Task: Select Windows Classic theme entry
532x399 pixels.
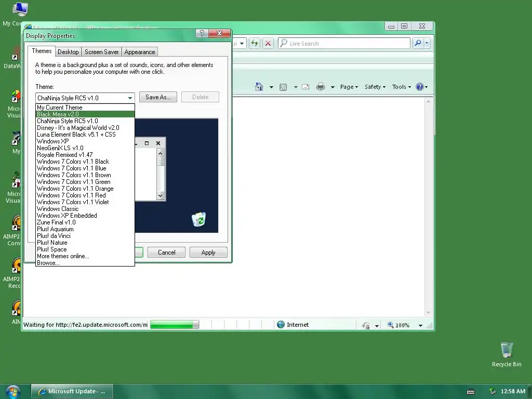Action: (85, 209)
